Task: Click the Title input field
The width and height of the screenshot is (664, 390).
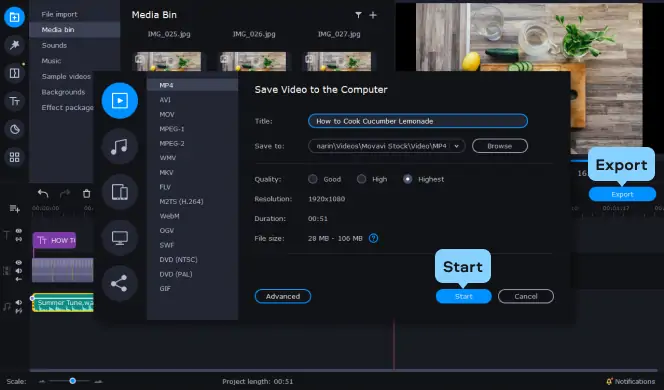Action: coord(418,121)
